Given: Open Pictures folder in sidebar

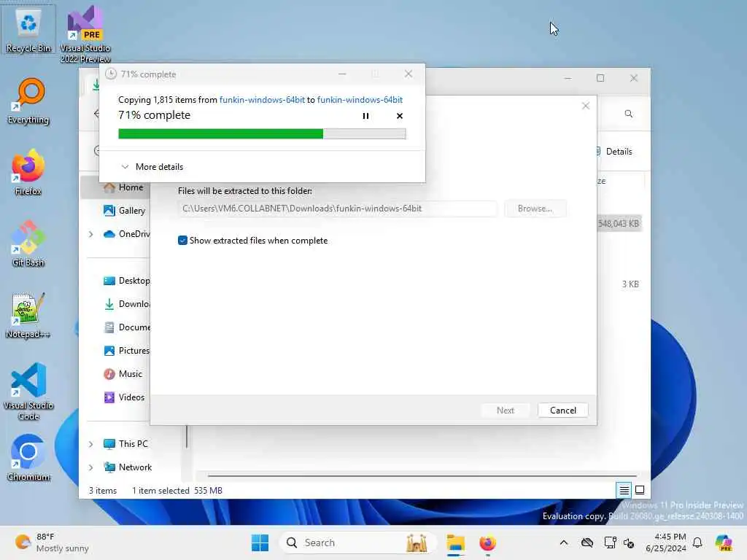Looking at the screenshot, I should (126, 351).
